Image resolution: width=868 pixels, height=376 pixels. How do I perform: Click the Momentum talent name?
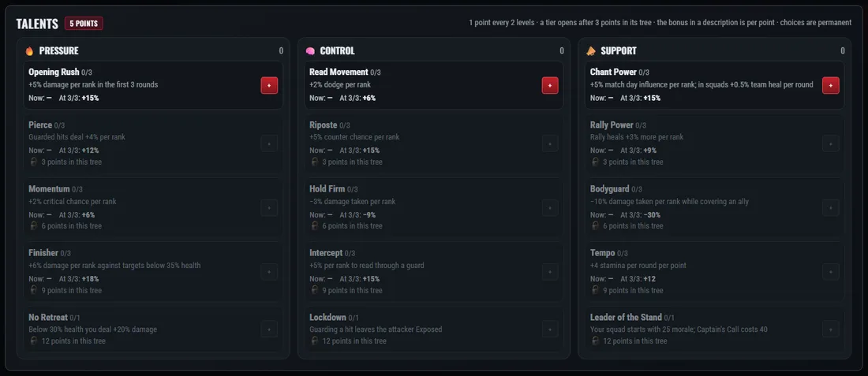click(x=49, y=189)
